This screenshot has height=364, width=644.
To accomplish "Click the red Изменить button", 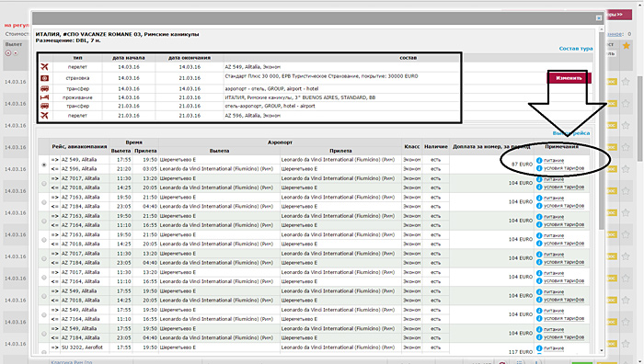I will [x=569, y=78].
